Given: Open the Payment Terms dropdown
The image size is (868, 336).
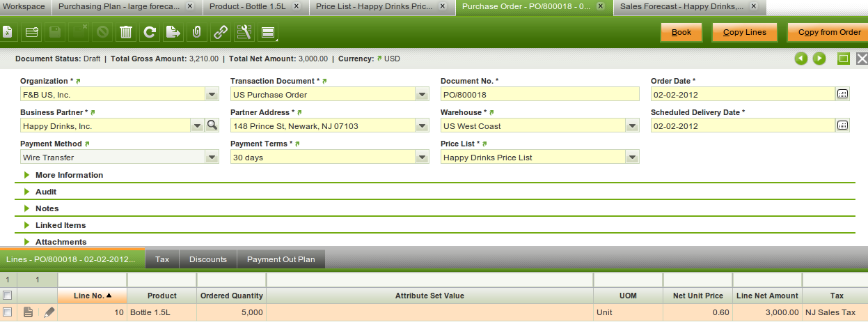Looking at the screenshot, I should [421, 158].
